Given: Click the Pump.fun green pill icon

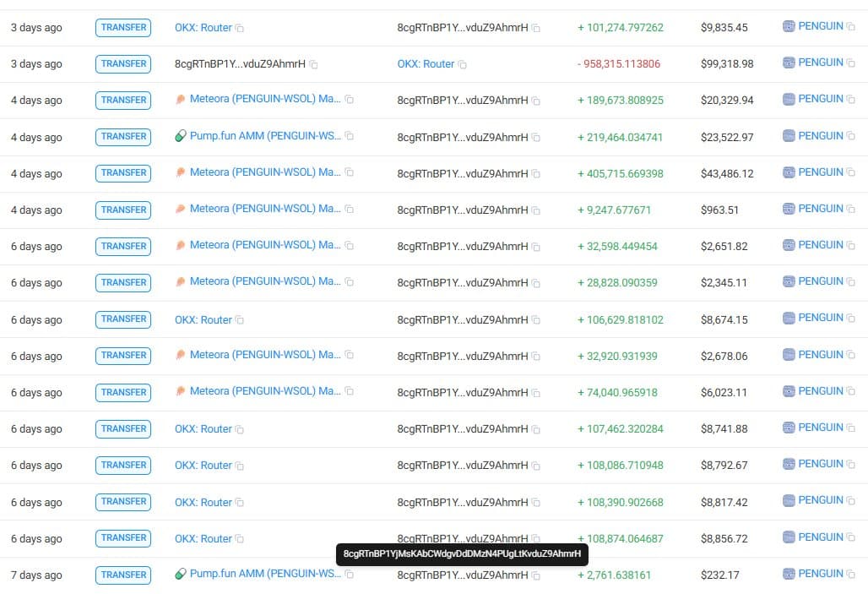Looking at the screenshot, I should pyautogui.click(x=181, y=136).
